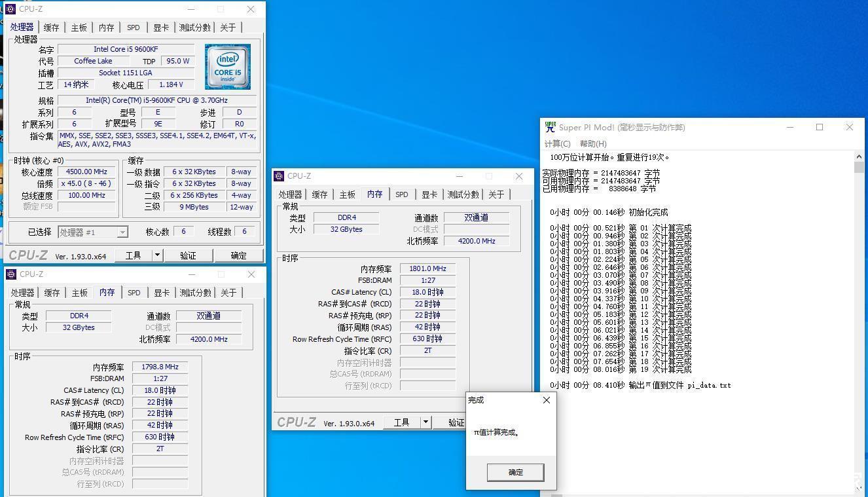Click 第 19 次计算完成 line in Super PI
868x497 pixels.
click(x=621, y=369)
